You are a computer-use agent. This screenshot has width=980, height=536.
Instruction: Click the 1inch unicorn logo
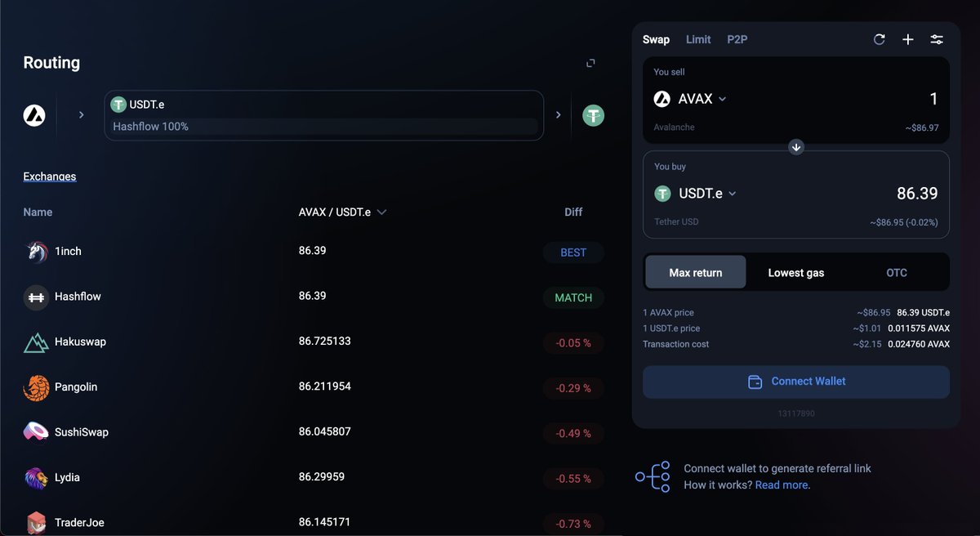[36, 252]
